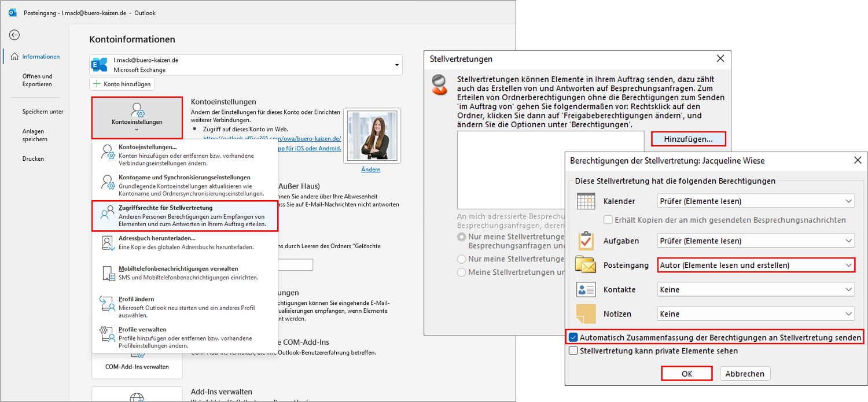Confirm delegate permissions with OK

coord(687,374)
